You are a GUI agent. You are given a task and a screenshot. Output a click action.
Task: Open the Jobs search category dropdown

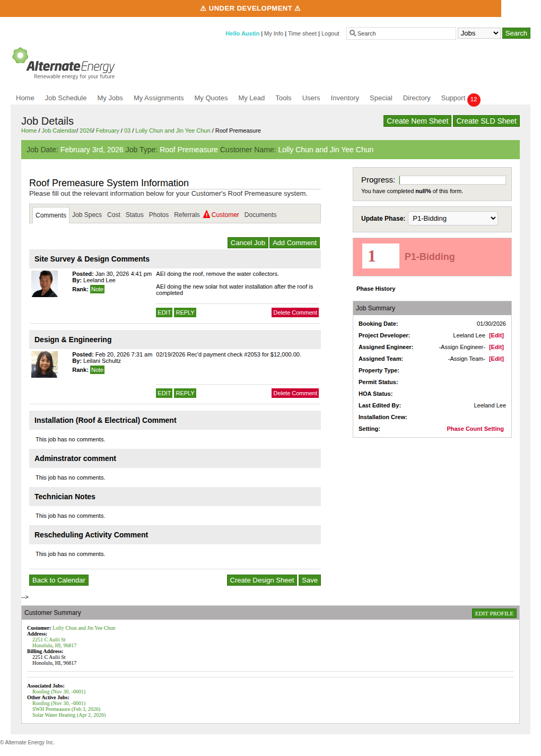pos(479,33)
